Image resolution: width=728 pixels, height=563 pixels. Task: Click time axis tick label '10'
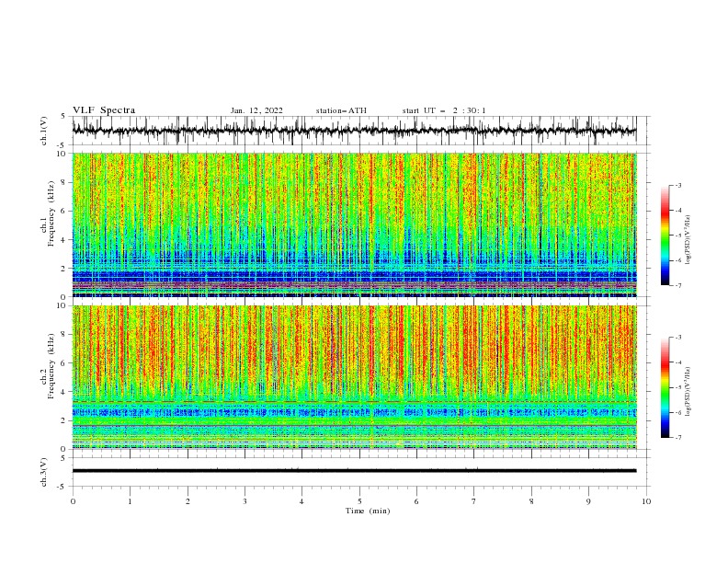646,501
